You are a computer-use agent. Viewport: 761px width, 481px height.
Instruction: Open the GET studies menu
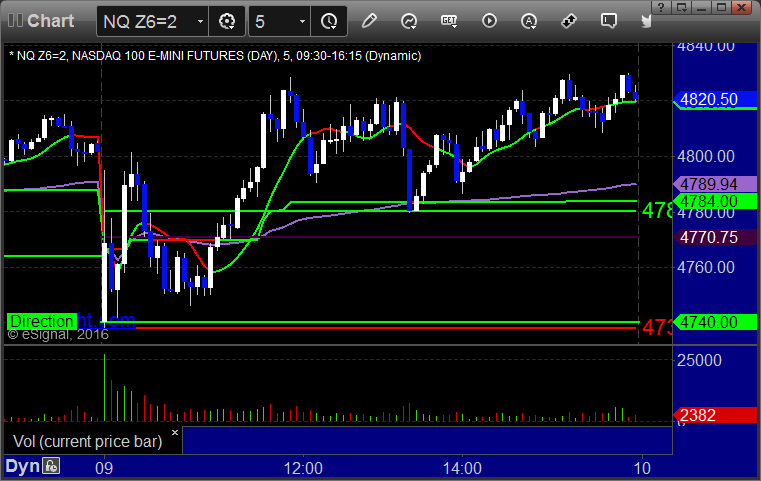pyautogui.click(x=449, y=21)
